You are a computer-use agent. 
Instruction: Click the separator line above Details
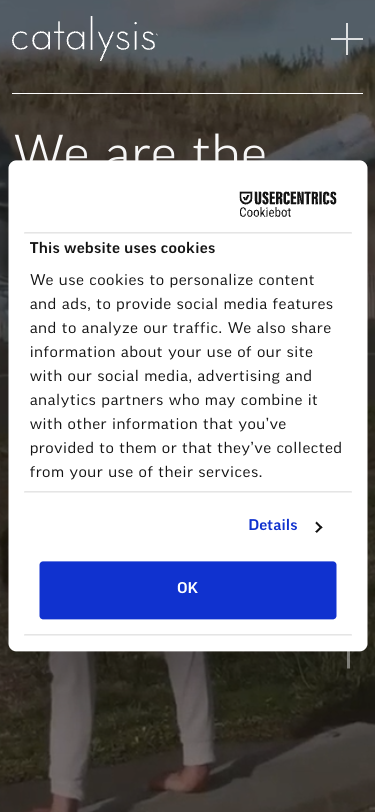point(188,491)
